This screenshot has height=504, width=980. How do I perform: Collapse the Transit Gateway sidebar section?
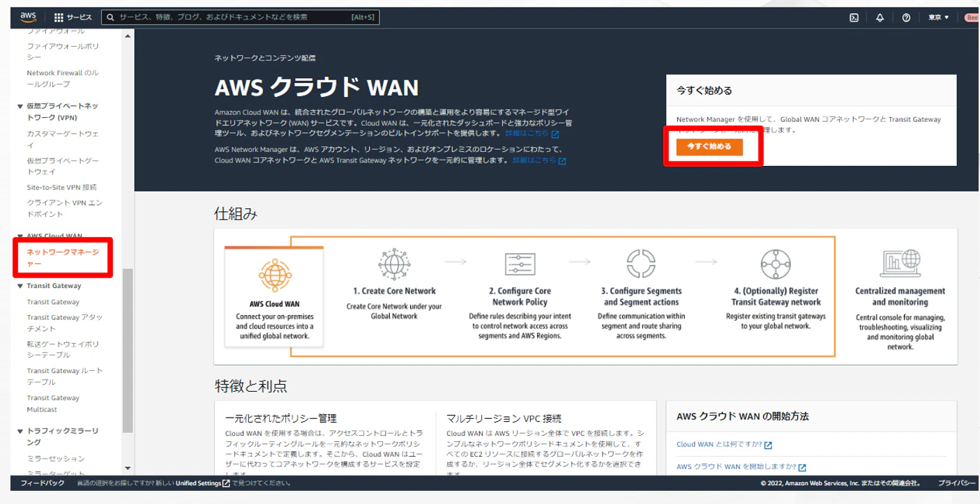click(x=20, y=286)
